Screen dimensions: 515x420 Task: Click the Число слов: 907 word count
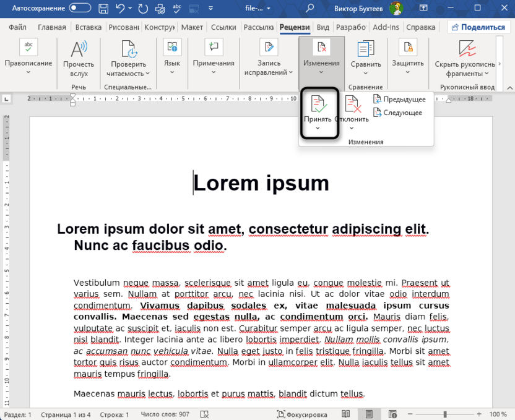165,414
